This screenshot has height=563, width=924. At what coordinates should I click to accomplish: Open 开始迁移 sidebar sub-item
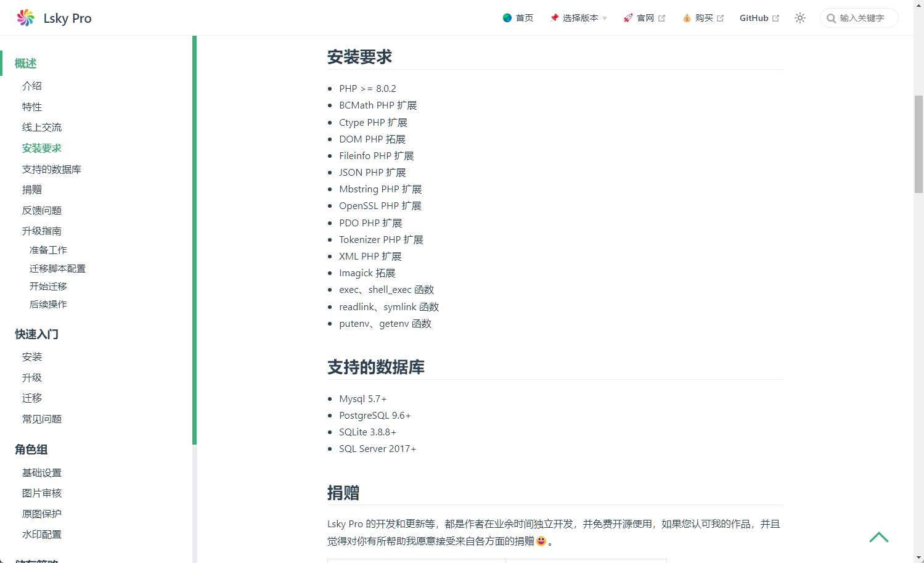pos(48,286)
